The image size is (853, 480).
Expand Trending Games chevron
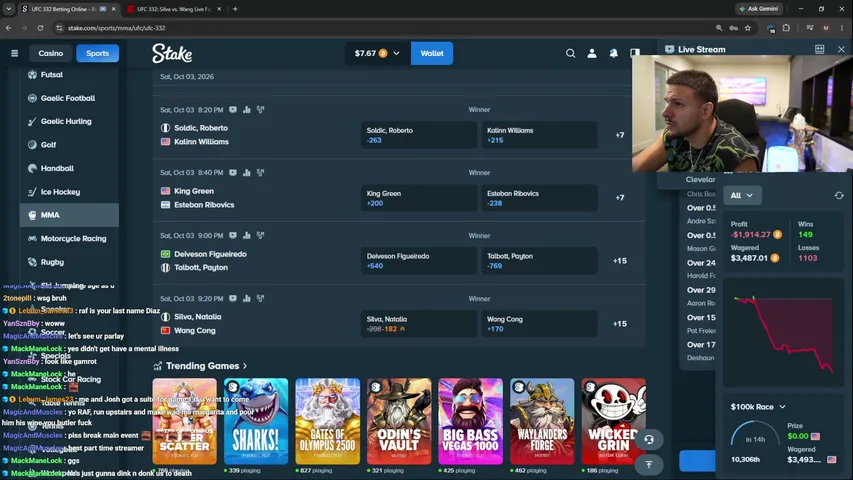pos(245,366)
